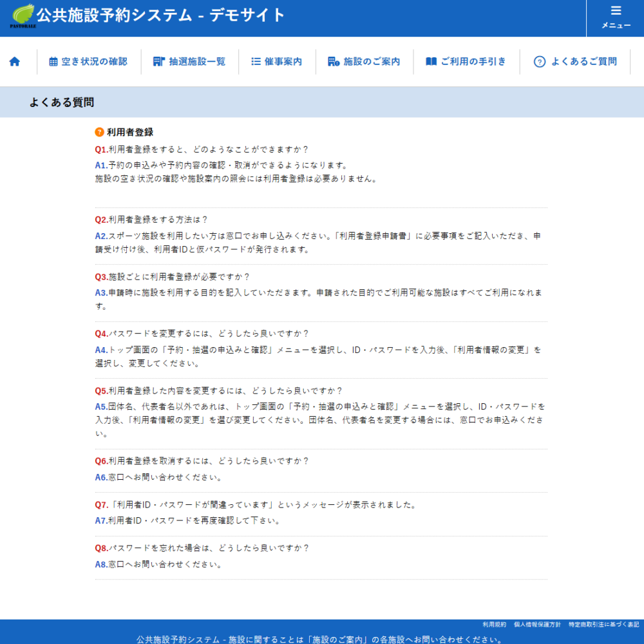The image size is (644, 644).
Task: Open the 個人情報保護方針 footer link
Action: tap(537, 625)
